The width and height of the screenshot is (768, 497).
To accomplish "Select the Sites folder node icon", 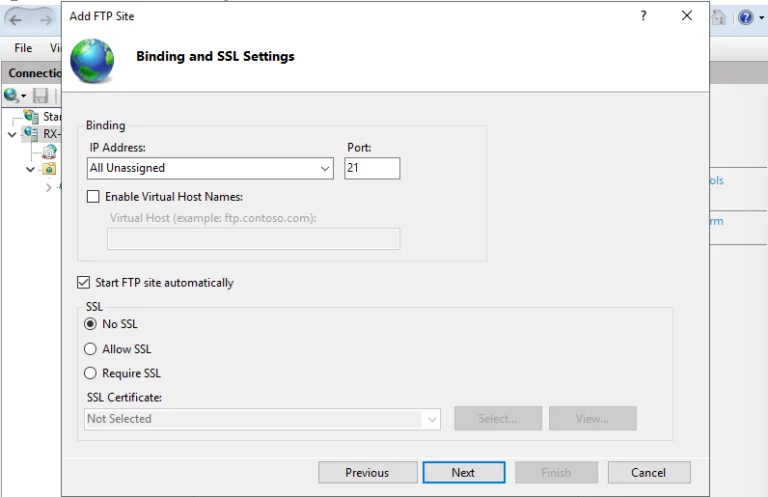I will click(49, 169).
